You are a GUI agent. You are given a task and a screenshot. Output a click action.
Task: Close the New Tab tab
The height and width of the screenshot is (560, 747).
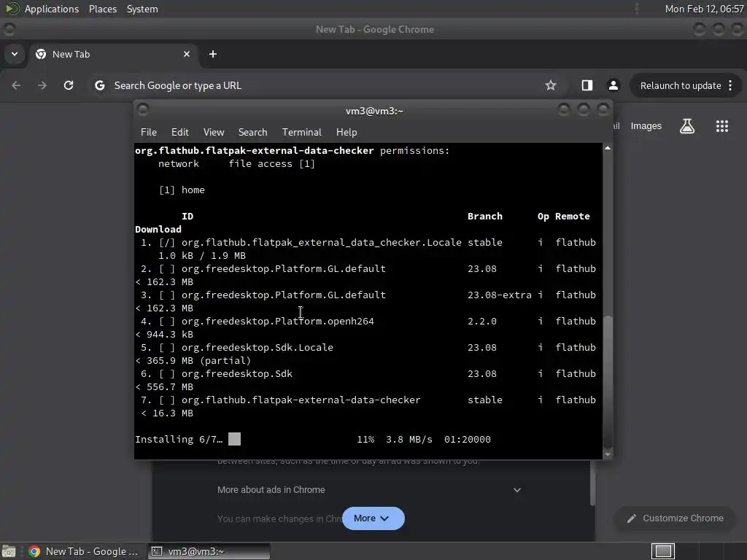(x=187, y=54)
